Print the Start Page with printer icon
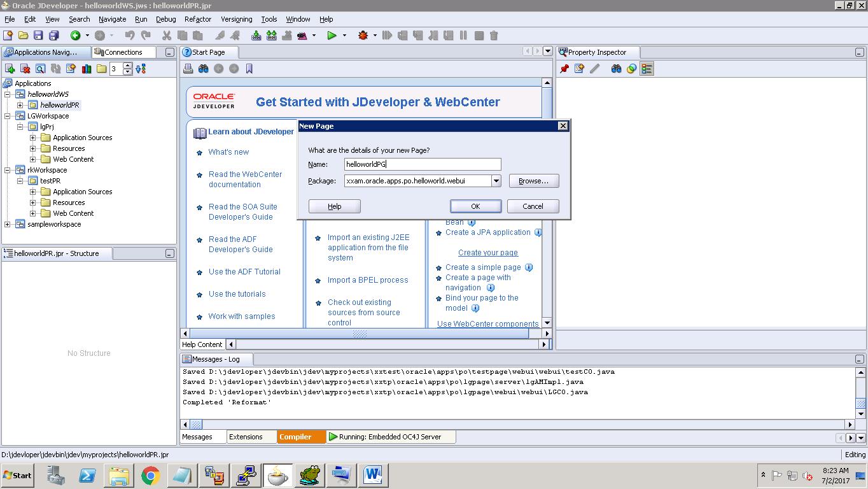 188,68
